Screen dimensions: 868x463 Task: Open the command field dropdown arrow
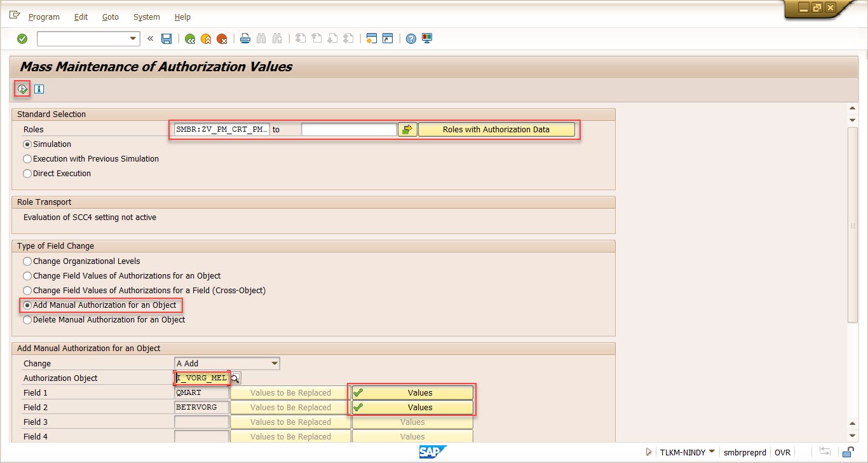tap(133, 39)
